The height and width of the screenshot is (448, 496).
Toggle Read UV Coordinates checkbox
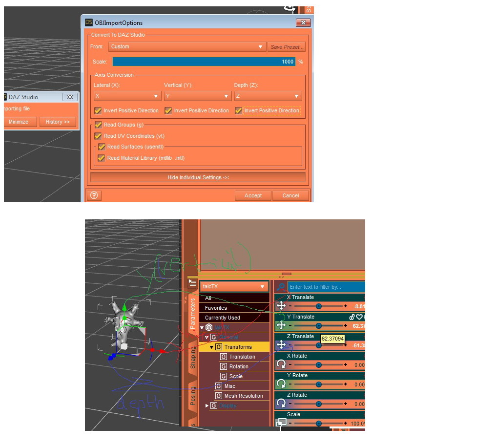click(x=98, y=136)
